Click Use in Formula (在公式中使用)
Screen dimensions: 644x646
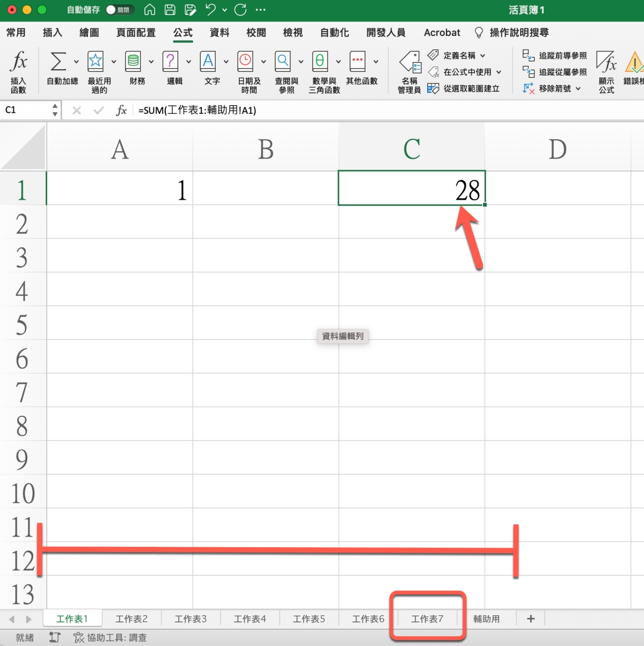coord(467,72)
